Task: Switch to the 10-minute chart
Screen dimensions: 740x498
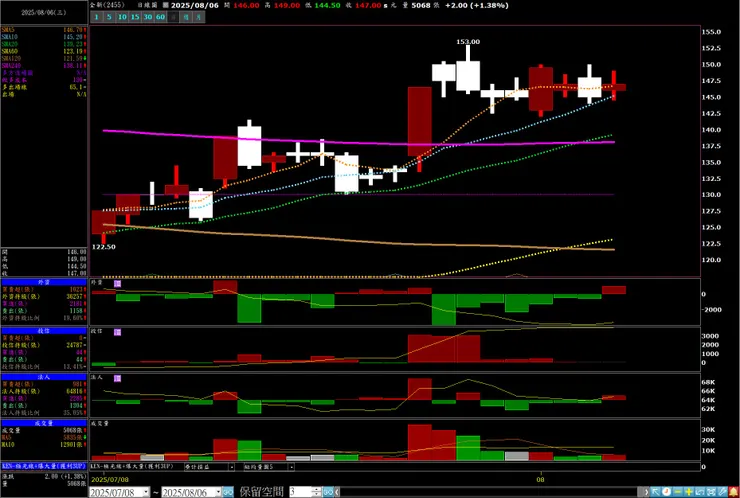Action: tap(122, 17)
